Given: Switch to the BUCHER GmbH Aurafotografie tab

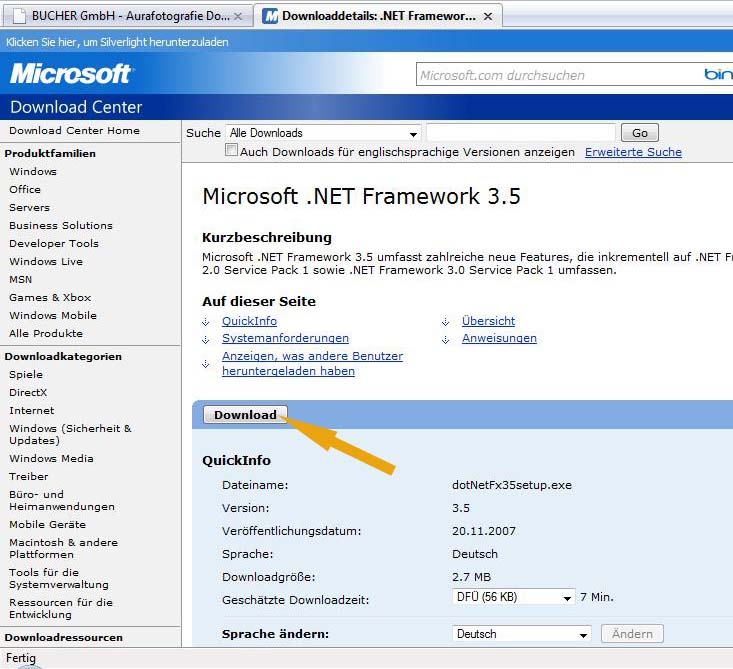Looking at the screenshot, I should 125,16.
